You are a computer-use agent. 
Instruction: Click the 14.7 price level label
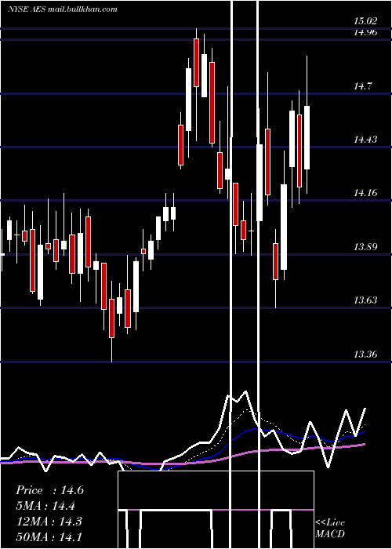click(362, 85)
